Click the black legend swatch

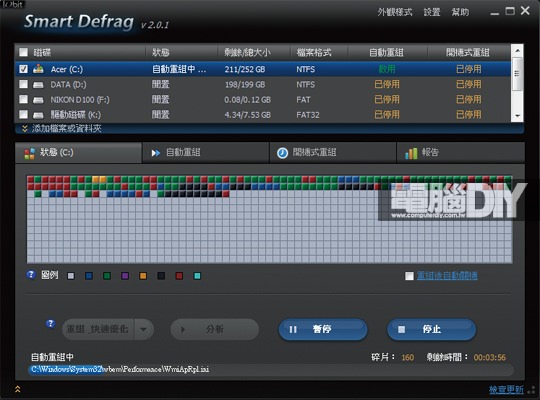pos(161,276)
